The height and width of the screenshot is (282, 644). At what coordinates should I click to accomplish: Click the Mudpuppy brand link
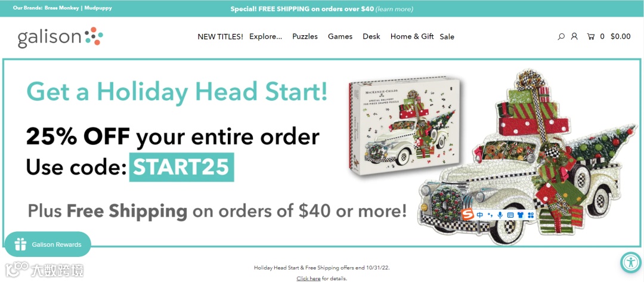pos(98,8)
